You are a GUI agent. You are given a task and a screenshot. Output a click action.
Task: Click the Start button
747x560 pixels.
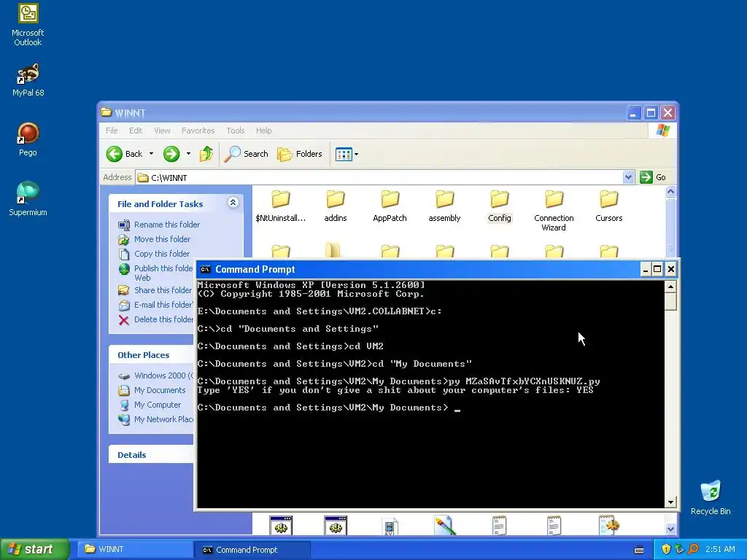(x=35, y=549)
